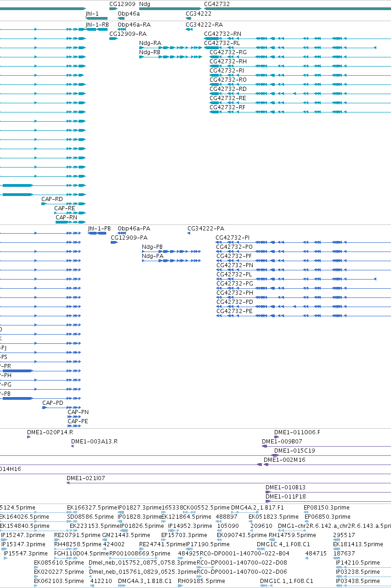This screenshot has height=588, width=391.
Task: Click EST RH09185.5prime
Action: coord(201,581)
